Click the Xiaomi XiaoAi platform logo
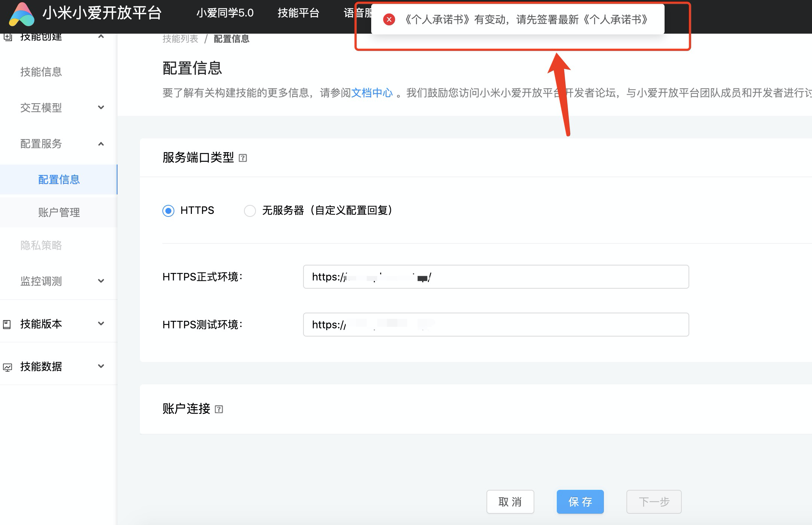Image resolution: width=812 pixels, height=525 pixels. pyautogui.click(x=22, y=14)
